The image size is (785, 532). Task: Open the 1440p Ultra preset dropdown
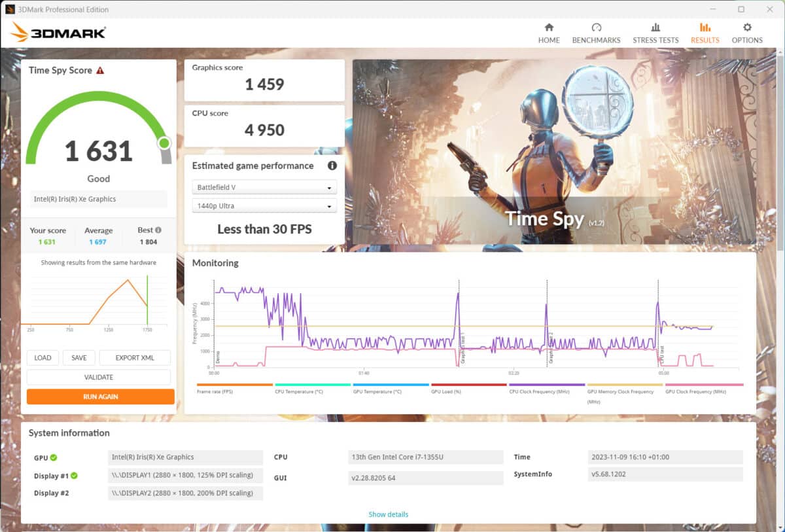click(x=264, y=205)
